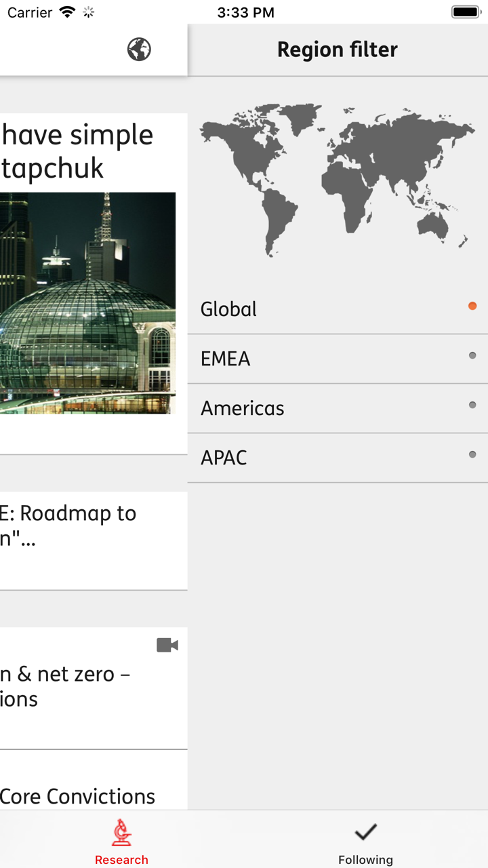Choose the EMEA region label

226,359
